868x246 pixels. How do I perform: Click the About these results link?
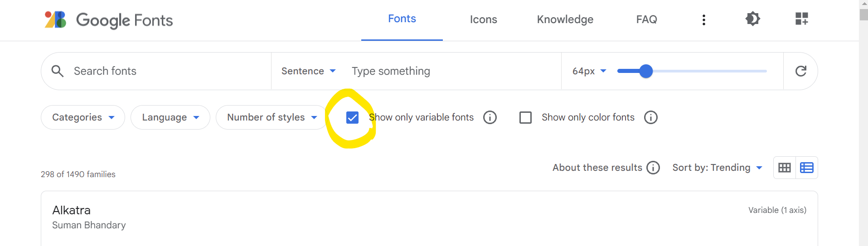coord(597,168)
